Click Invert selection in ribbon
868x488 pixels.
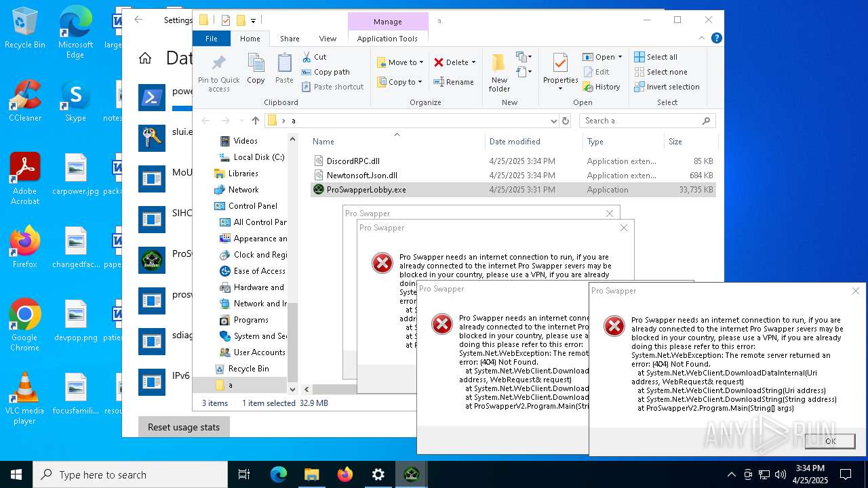667,87
